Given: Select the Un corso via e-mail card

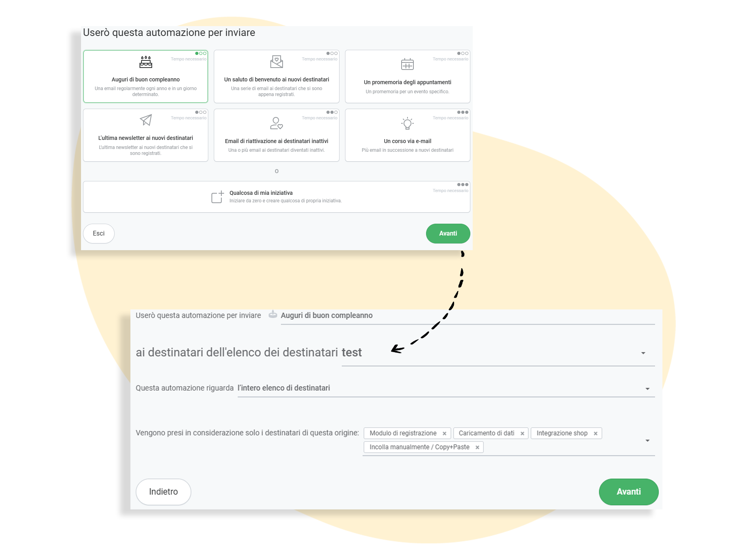Looking at the screenshot, I should tap(407, 135).
